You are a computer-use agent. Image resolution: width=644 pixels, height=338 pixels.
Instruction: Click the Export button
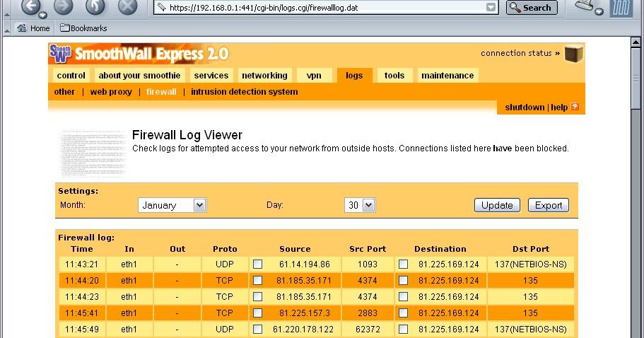pos(549,205)
